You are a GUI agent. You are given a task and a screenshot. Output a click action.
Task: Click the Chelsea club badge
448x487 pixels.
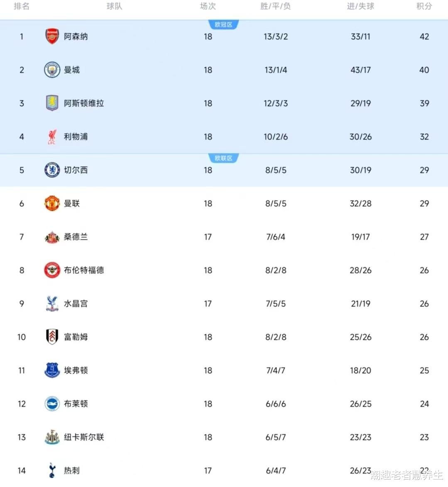[52, 170]
